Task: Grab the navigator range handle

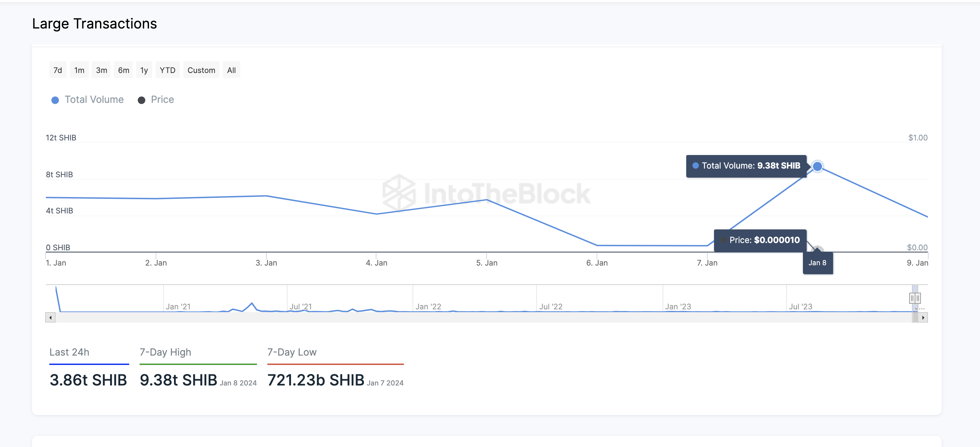Action: pyautogui.click(x=915, y=298)
